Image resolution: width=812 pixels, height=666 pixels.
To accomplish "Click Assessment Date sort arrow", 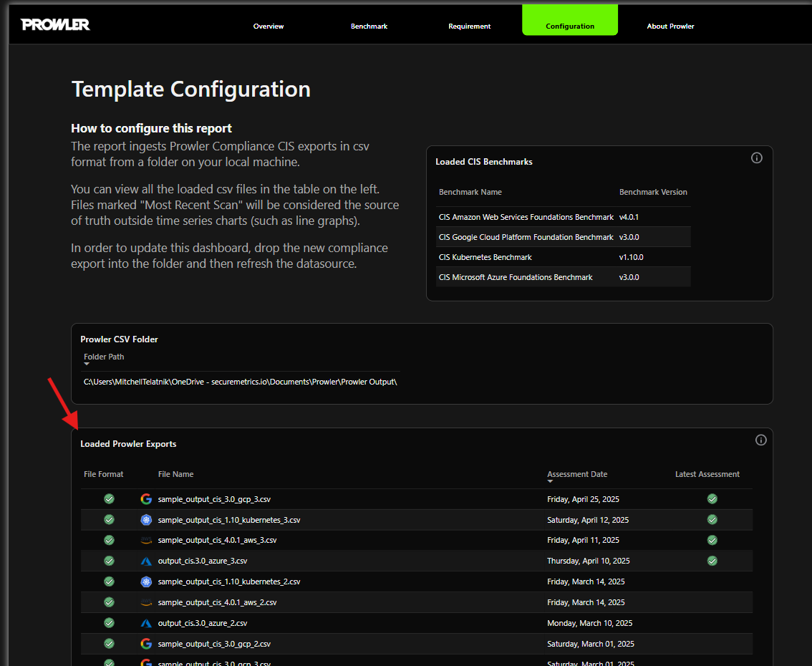I will tap(550, 482).
